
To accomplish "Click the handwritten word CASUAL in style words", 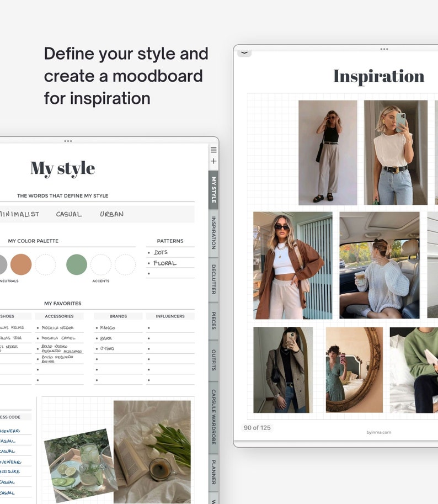I will coord(69,214).
